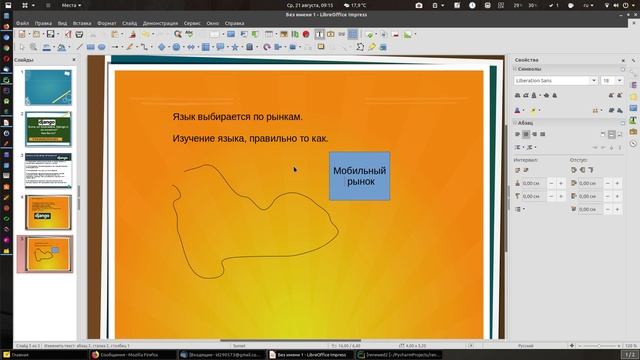
Task: Open the Файл menu
Action: click(x=22, y=23)
